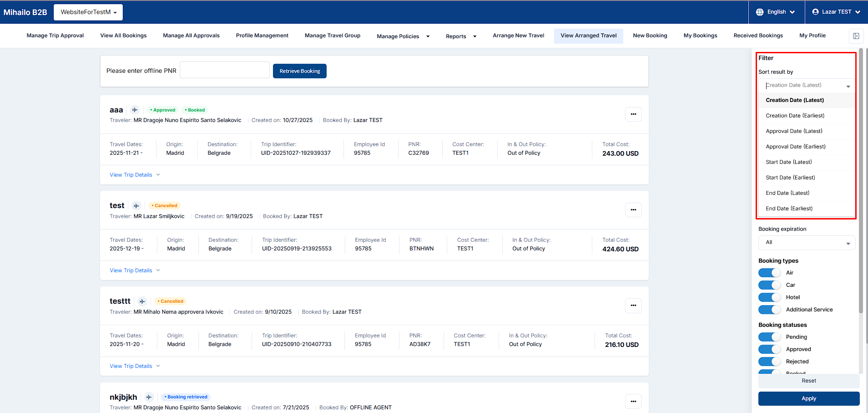Toggle the Hotel booking type switch
The image size is (868, 413).
[x=770, y=297]
